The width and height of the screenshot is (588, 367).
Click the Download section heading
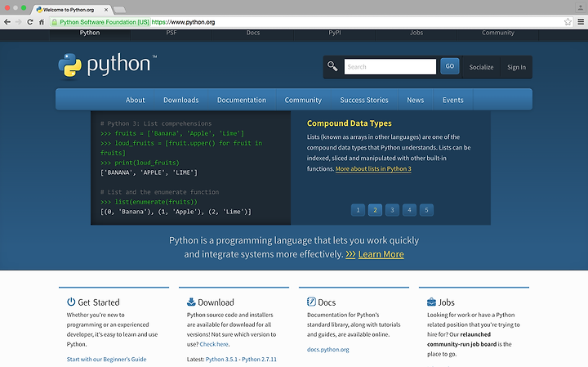pyautogui.click(x=216, y=302)
